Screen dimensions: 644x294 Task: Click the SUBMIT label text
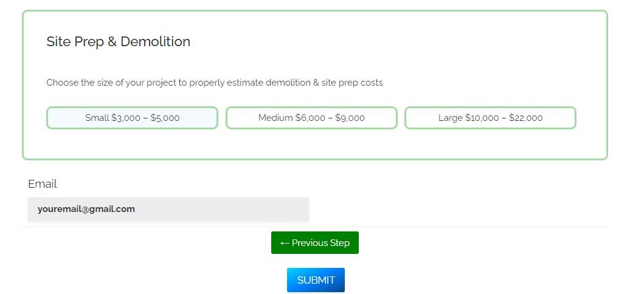click(x=316, y=280)
